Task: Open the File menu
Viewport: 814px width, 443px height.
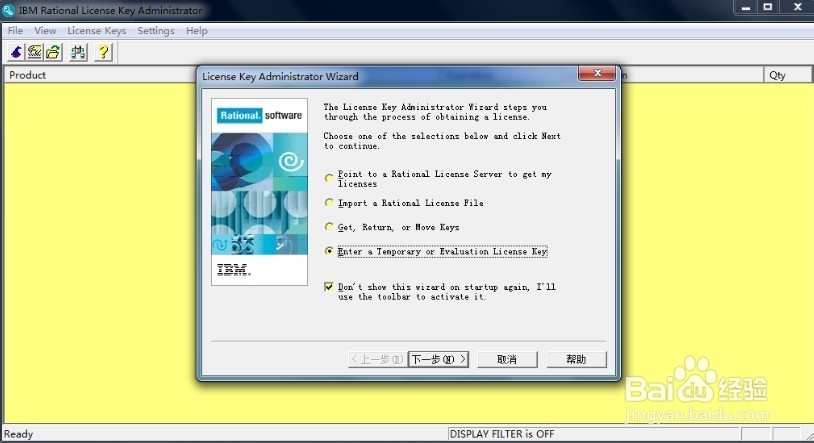Action: 15,31
